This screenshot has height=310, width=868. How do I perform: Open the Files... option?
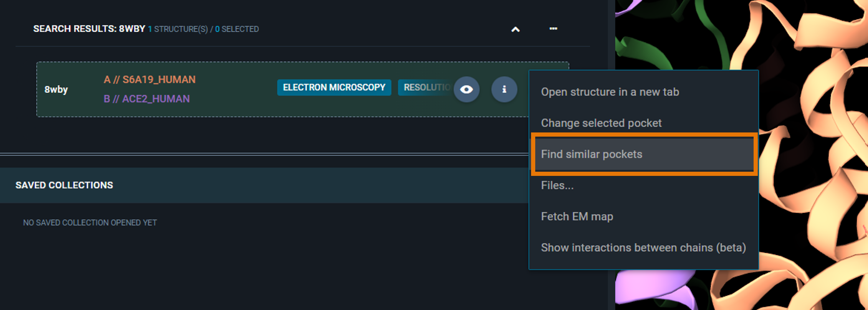[557, 185]
